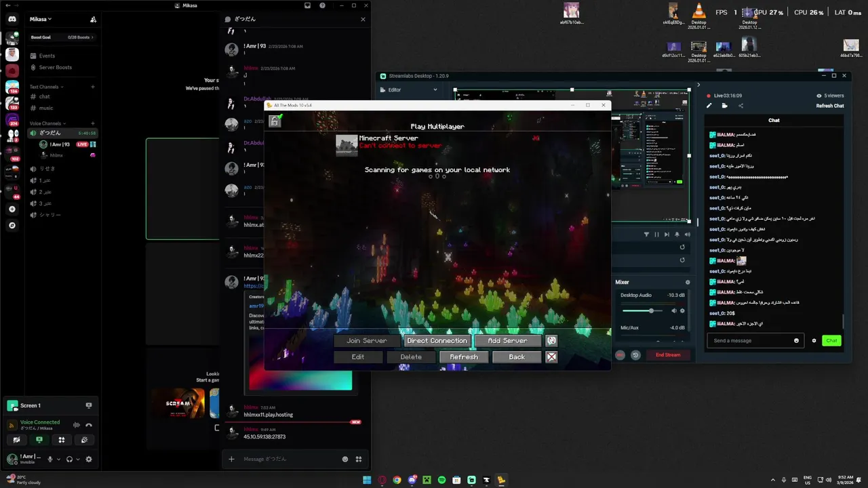Viewport: 868px width, 488px height.
Task: Expand Boost Goal arrow
Action: [92, 37]
